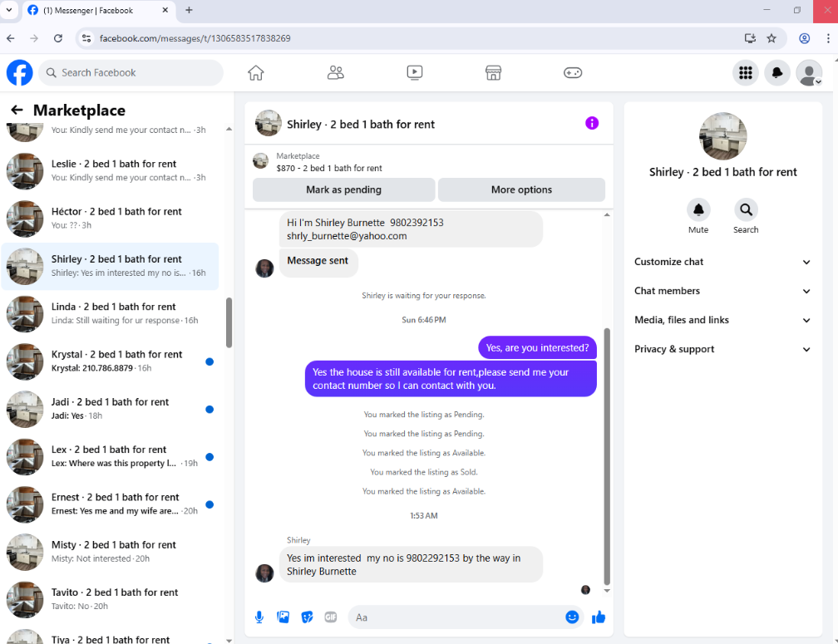Open the tab search dropdown arrow
Viewport: 838px width, 644px height.
[9, 10]
